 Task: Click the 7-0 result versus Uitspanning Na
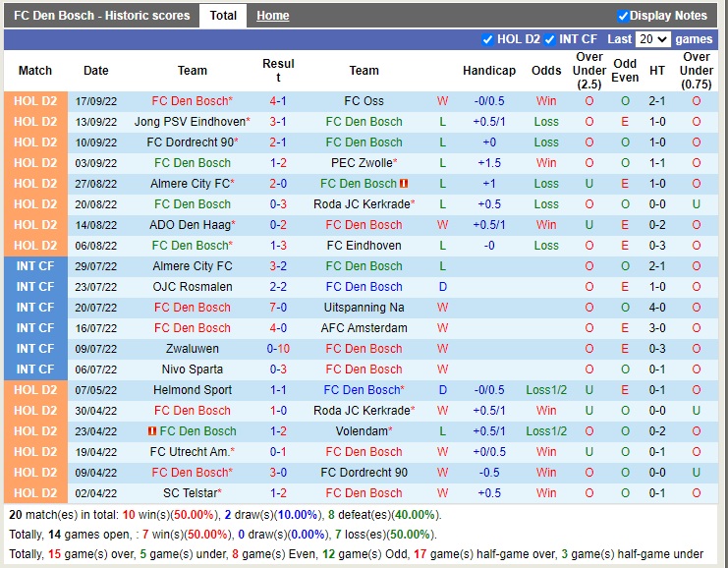coord(278,308)
